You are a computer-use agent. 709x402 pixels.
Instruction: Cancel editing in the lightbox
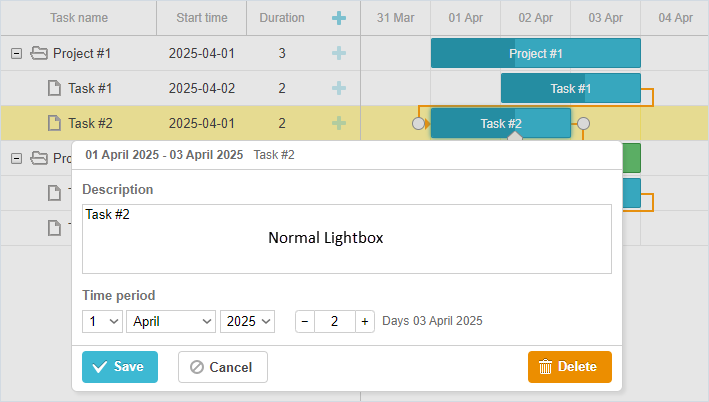coord(222,367)
